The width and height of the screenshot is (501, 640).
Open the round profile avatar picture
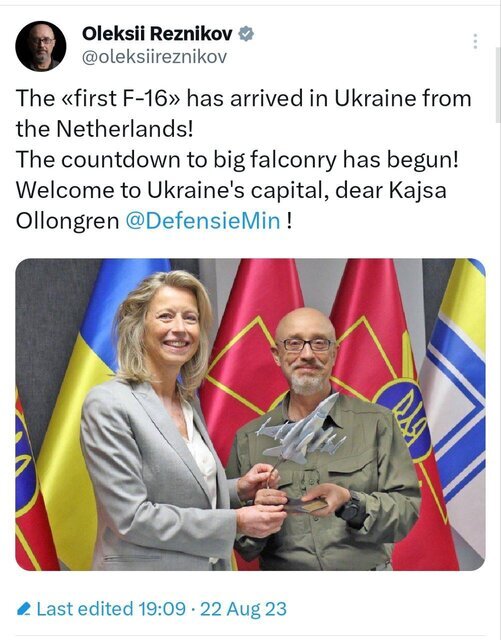click(41, 46)
